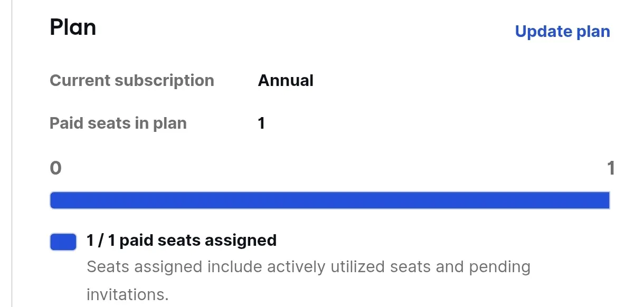This screenshot has width=644, height=307.
Task: Click the Annual subscription value
Action: (286, 81)
